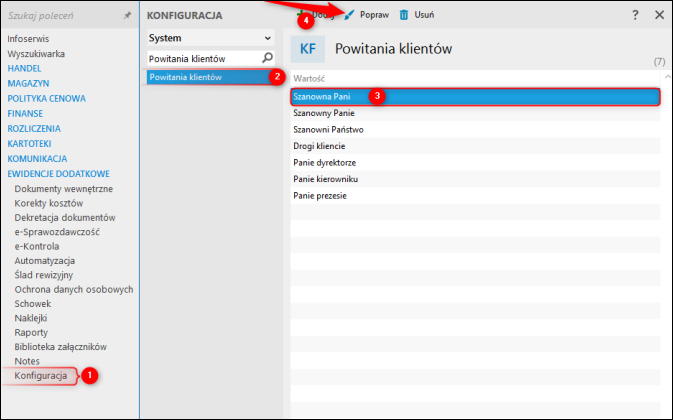This screenshot has width=673, height=420.
Task: Open e-Sprawozdawczość
Action: pyautogui.click(x=57, y=232)
